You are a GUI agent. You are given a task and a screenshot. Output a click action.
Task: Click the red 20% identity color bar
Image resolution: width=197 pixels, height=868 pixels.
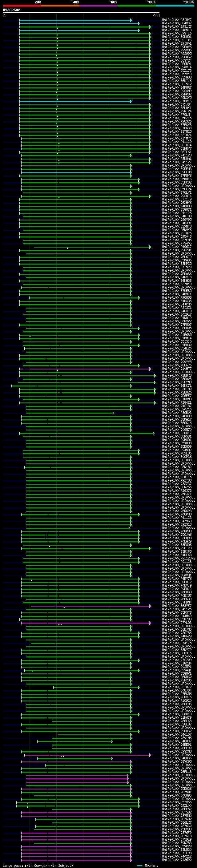(x=22, y=6)
